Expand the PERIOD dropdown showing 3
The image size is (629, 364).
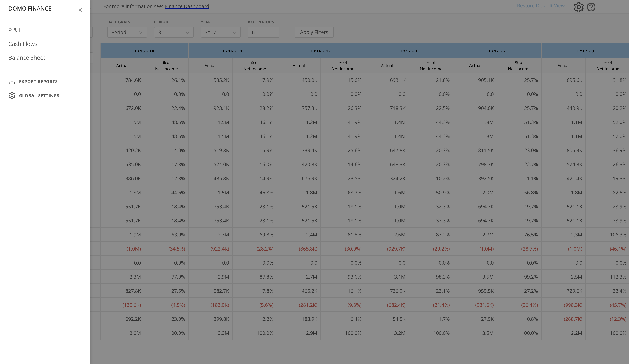(x=174, y=32)
